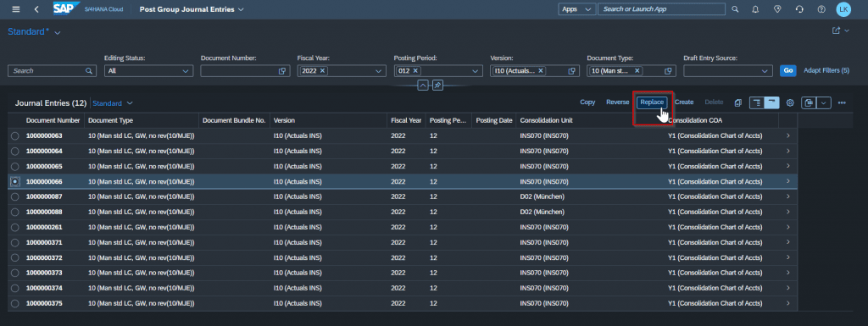Click the Copy button
The image size is (868, 326).
pos(587,102)
